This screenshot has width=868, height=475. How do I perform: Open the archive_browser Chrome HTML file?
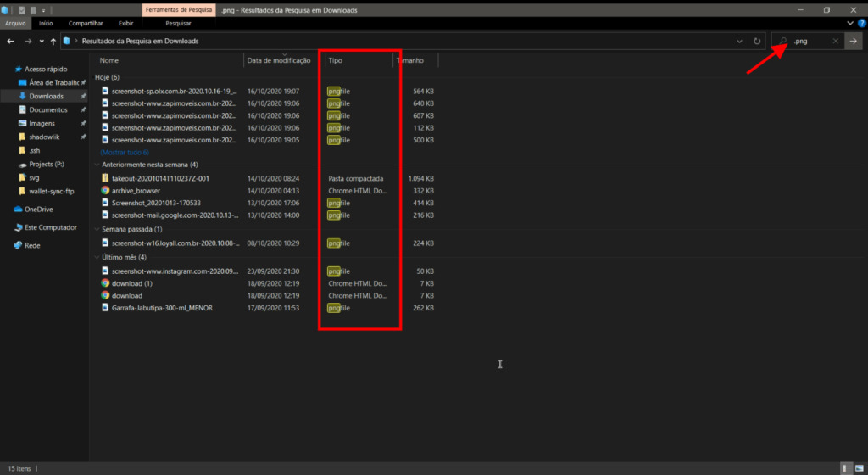point(136,191)
